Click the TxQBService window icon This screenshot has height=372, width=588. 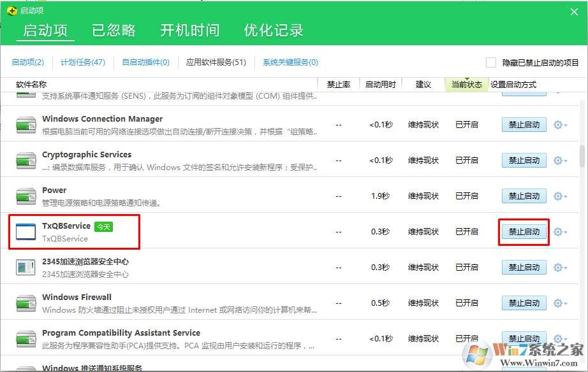[26, 232]
